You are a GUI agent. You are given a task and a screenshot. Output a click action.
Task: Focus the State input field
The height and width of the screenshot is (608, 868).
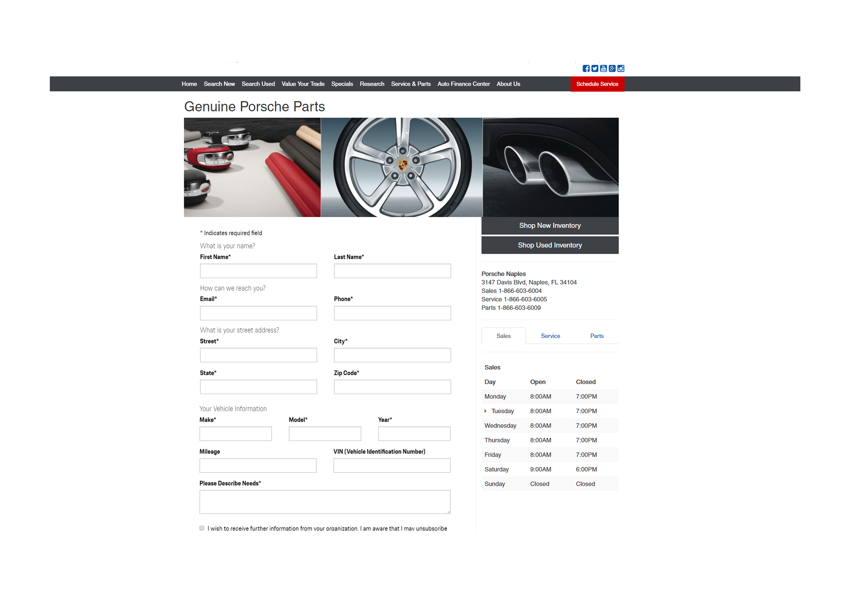(x=258, y=386)
